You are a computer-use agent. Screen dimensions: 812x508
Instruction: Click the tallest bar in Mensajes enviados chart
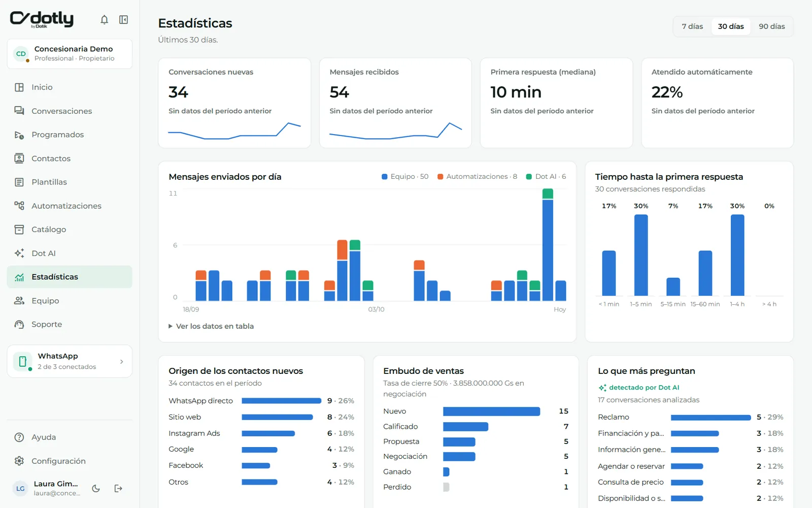click(548, 245)
